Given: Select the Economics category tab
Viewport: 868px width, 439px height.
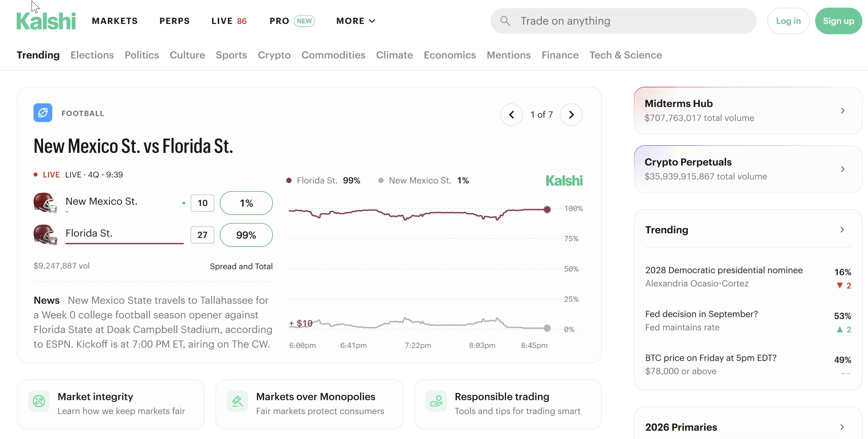Looking at the screenshot, I should coord(449,55).
